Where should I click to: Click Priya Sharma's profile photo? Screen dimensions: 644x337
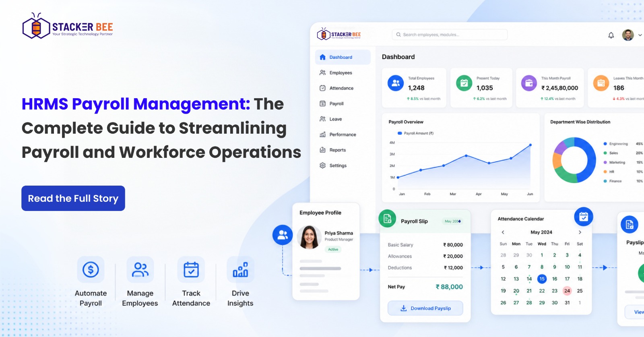click(x=309, y=237)
